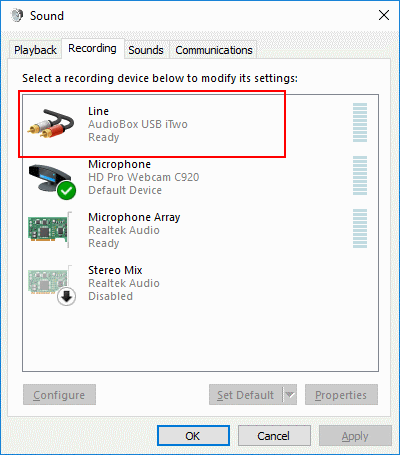The image size is (400, 455).
Task: Switch to the Communications tab
Action: (x=214, y=50)
